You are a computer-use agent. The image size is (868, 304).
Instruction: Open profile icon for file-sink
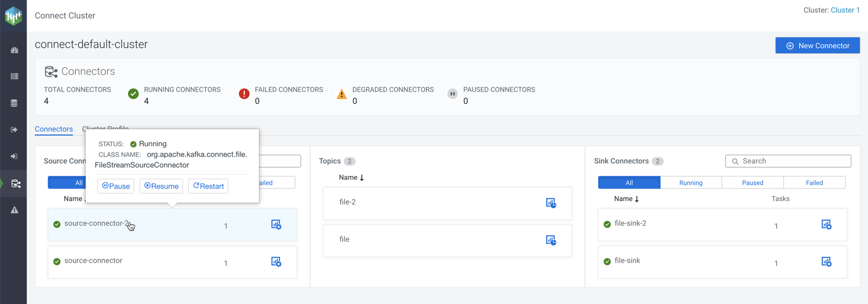[826, 262]
